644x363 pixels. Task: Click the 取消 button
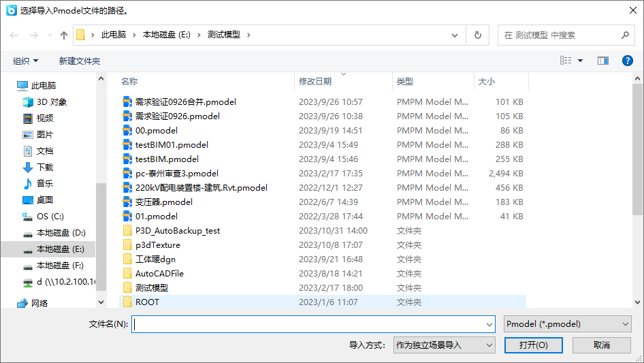(x=601, y=345)
